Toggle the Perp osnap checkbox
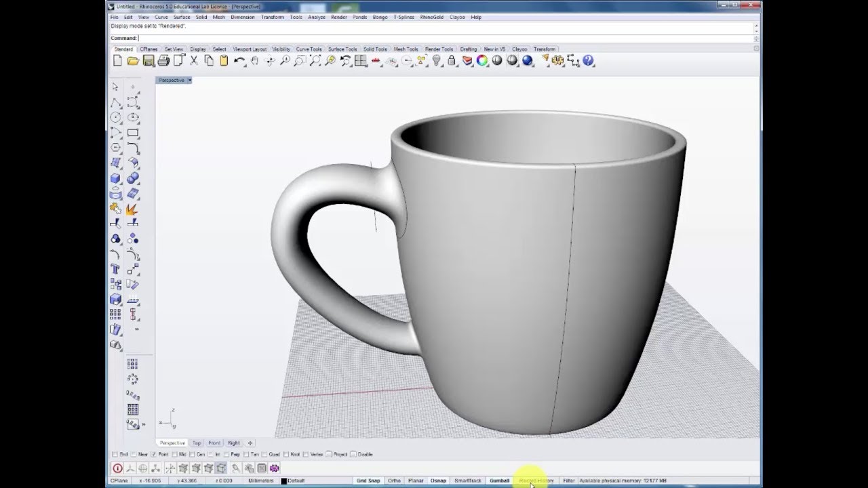This screenshot has height=488, width=868. (x=227, y=454)
